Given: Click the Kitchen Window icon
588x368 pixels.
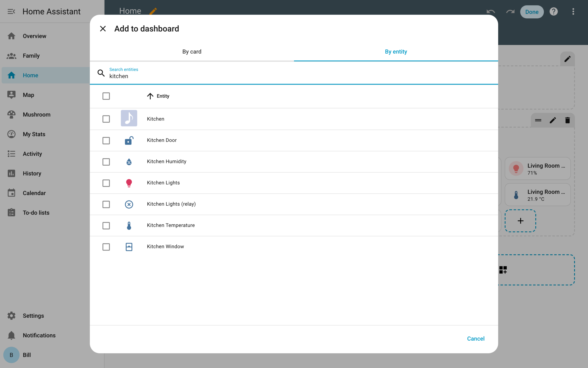Looking at the screenshot, I should (x=129, y=247).
